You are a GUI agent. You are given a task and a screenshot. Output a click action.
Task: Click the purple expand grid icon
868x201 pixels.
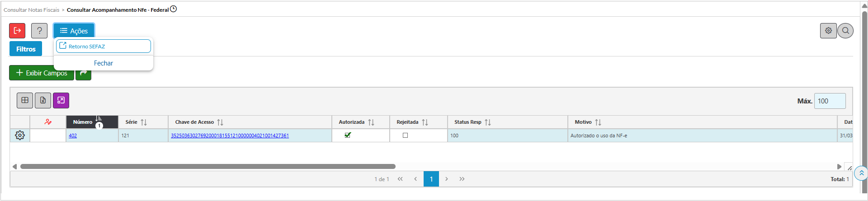click(61, 100)
